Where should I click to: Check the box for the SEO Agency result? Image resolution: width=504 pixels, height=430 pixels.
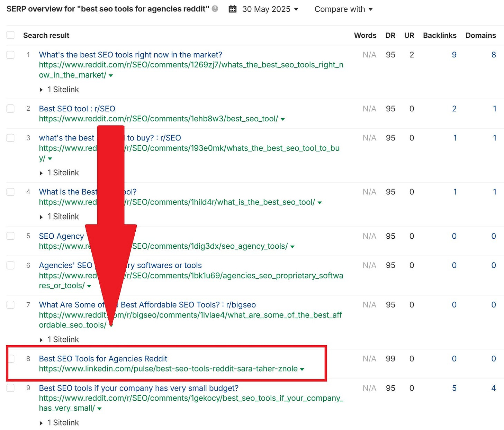click(10, 236)
